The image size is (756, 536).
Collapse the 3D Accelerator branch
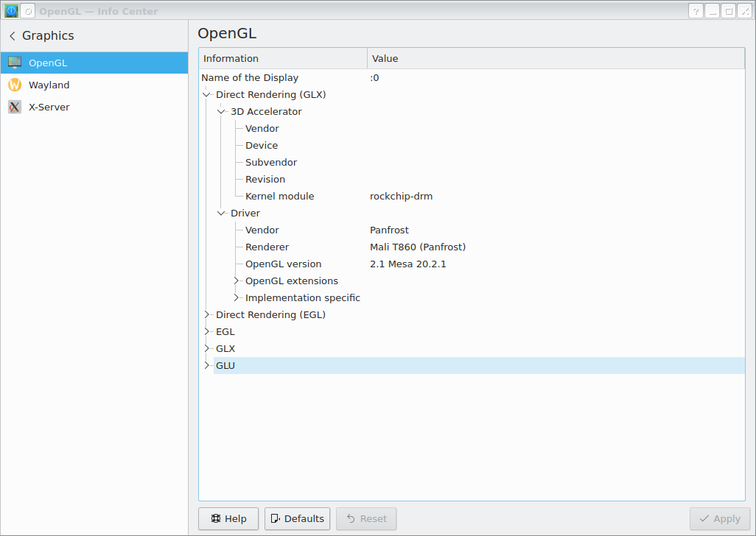221,112
